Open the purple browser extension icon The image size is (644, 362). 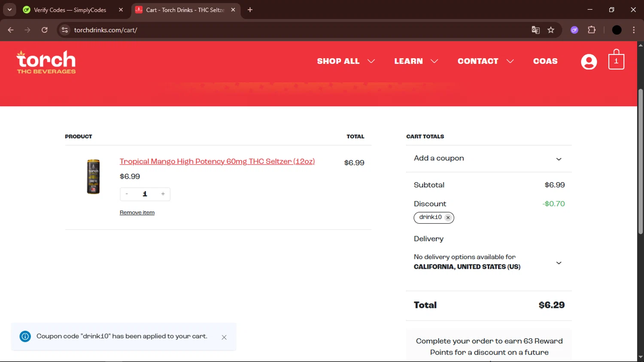[574, 30]
